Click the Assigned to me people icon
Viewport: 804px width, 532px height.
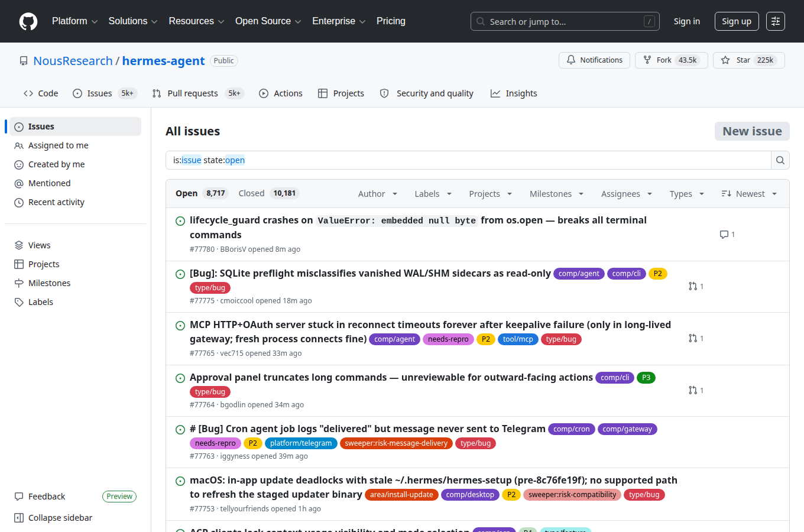pos(19,145)
